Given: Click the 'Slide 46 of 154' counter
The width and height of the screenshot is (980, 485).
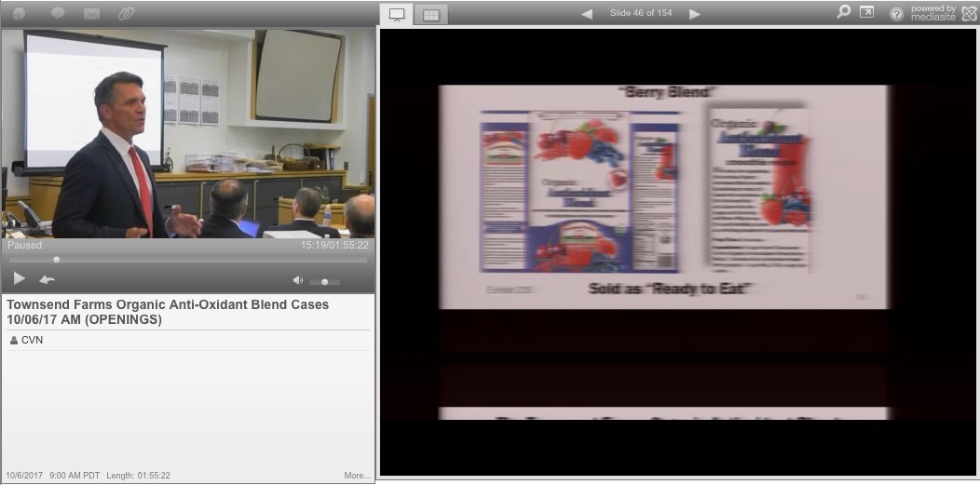Looking at the screenshot, I should 641,12.
